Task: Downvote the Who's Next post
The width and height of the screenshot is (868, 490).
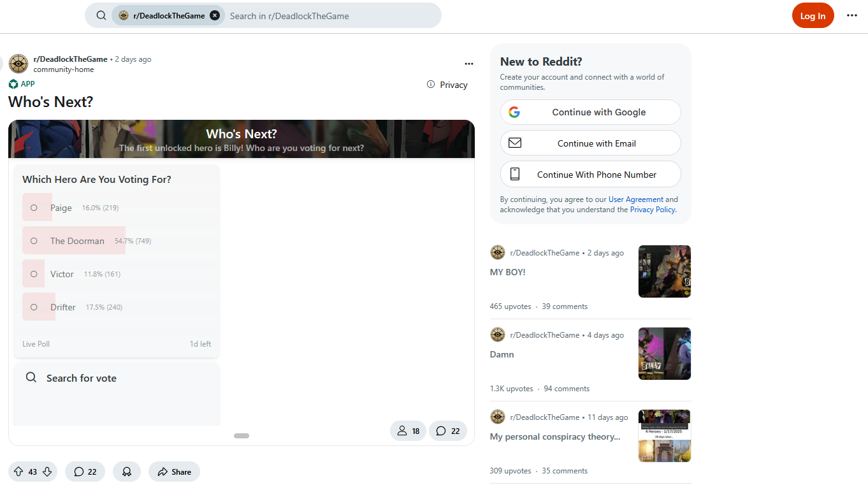Action: (47, 472)
